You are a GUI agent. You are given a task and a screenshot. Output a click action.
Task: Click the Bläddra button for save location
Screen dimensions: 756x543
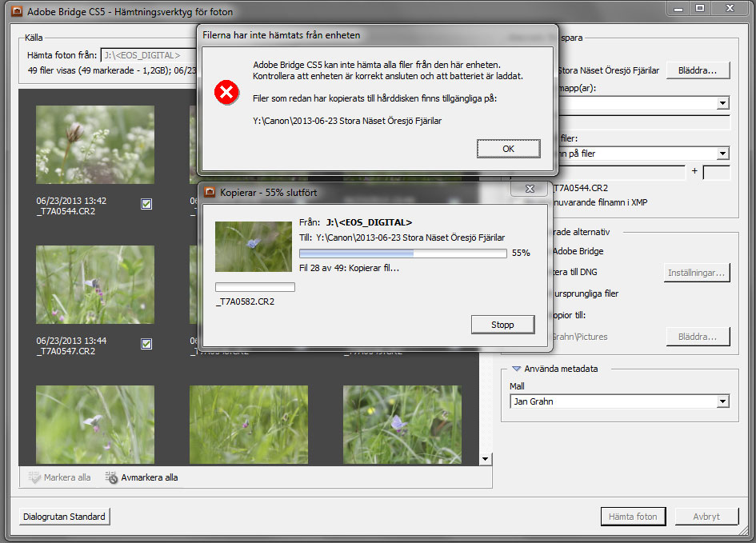[x=698, y=70]
